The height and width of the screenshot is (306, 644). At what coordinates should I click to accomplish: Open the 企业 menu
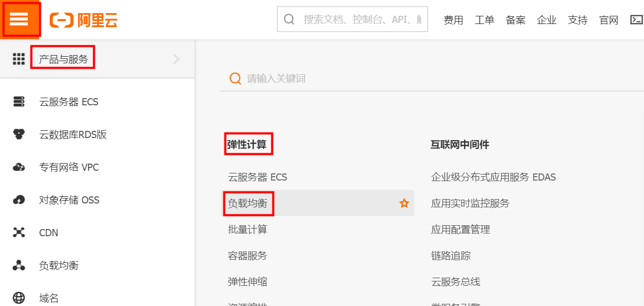(546, 20)
